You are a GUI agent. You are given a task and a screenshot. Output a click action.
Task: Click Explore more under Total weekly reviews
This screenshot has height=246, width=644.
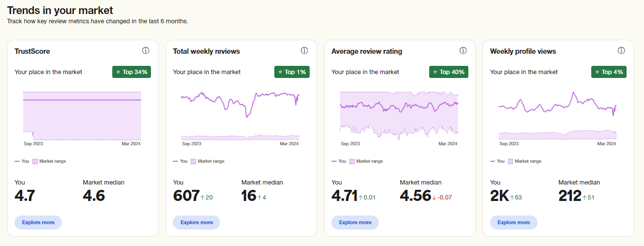pyautogui.click(x=196, y=222)
